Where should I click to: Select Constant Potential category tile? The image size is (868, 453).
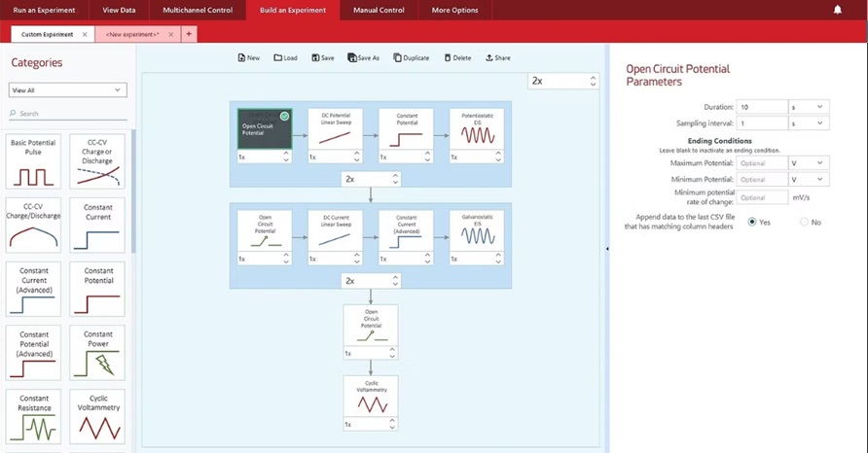coord(97,289)
